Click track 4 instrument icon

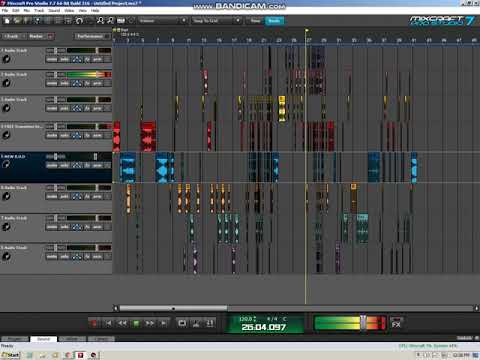[6, 135]
